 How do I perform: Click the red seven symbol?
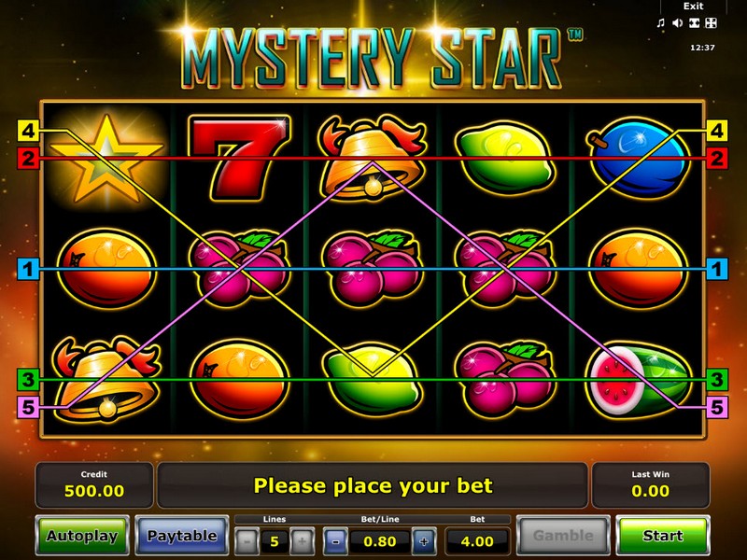[x=240, y=157]
